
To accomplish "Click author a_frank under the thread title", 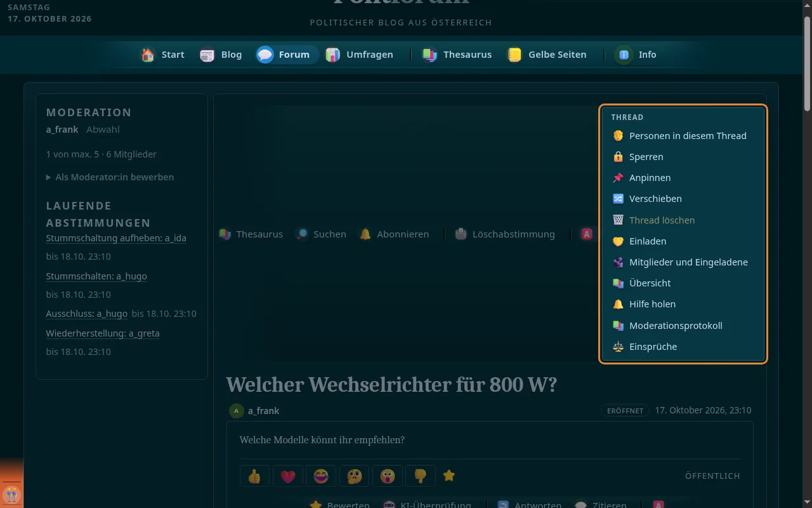I will pyautogui.click(x=263, y=411).
